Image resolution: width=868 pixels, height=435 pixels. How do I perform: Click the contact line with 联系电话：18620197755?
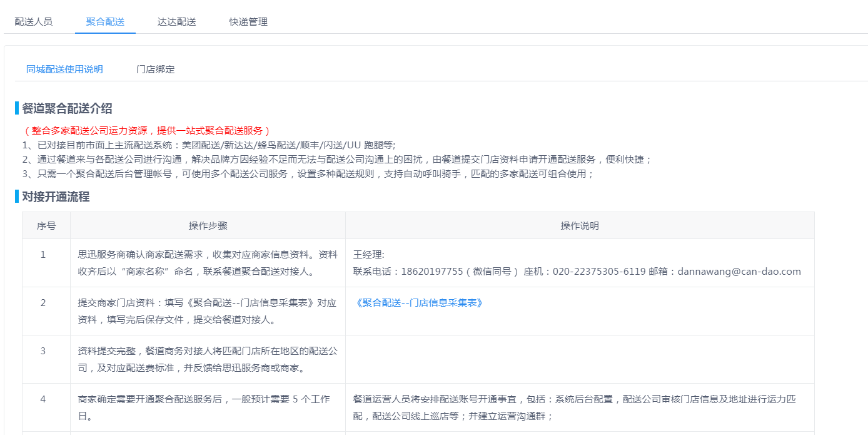coord(577,272)
